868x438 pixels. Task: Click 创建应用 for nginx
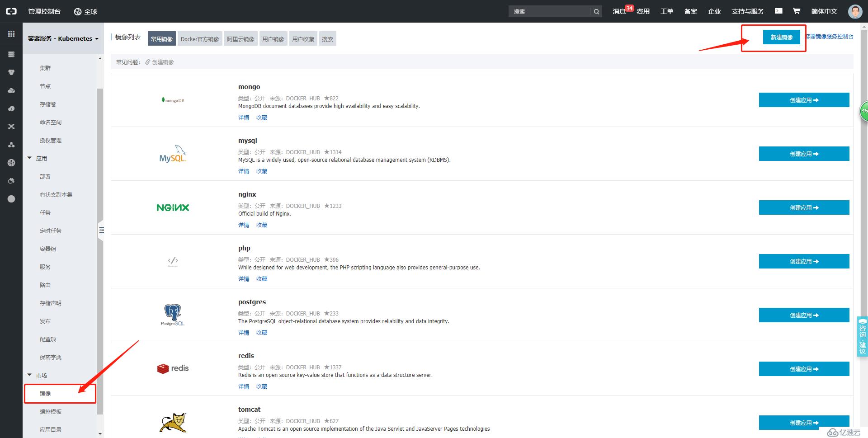click(804, 207)
